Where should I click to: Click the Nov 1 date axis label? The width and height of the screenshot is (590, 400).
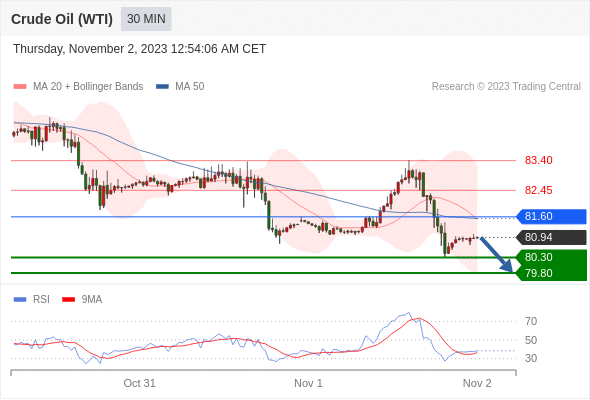pyautogui.click(x=308, y=383)
